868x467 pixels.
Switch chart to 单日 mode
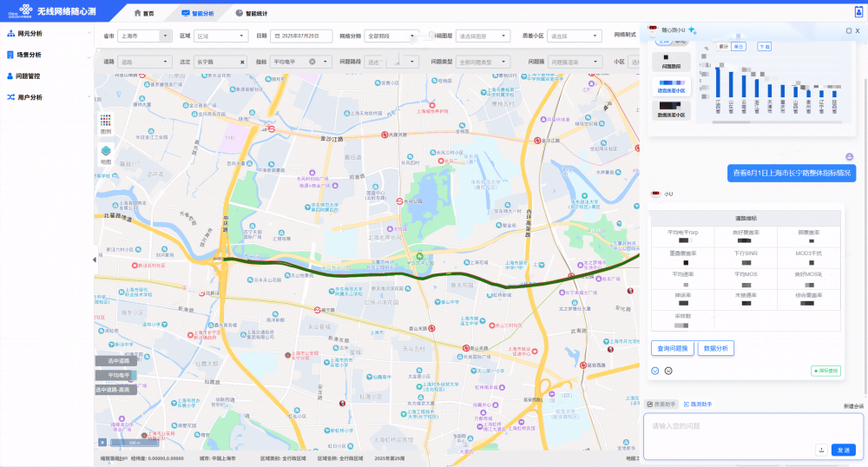point(738,47)
